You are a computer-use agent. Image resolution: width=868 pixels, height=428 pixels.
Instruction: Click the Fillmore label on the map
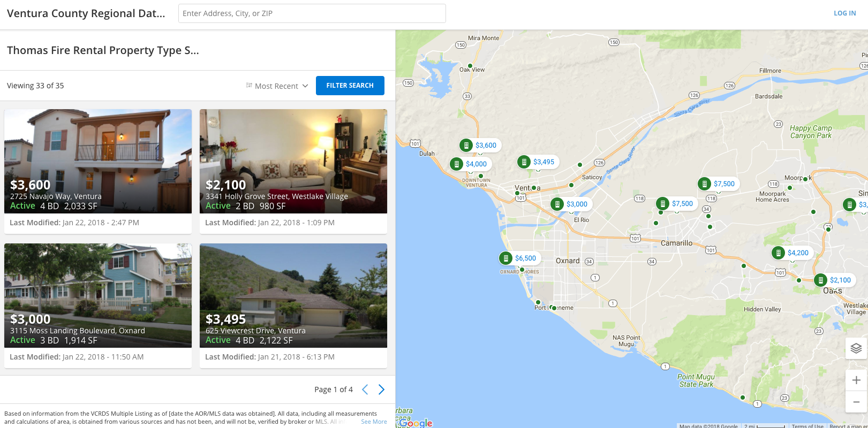(770, 71)
